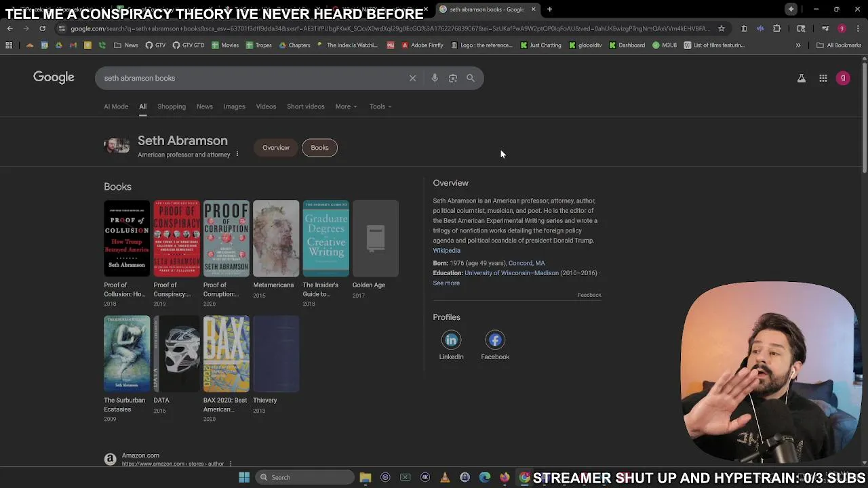Clear the search box with the X icon
Image resolution: width=868 pixels, height=488 pixels.
click(x=412, y=78)
